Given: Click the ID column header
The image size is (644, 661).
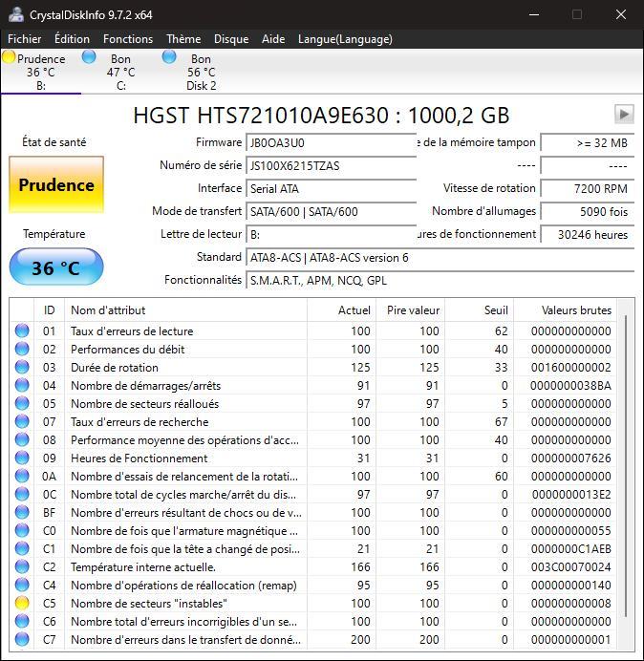Looking at the screenshot, I should [50, 310].
